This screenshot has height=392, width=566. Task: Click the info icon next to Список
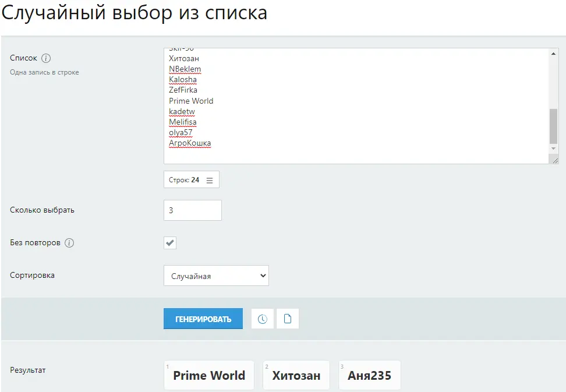click(46, 58)
